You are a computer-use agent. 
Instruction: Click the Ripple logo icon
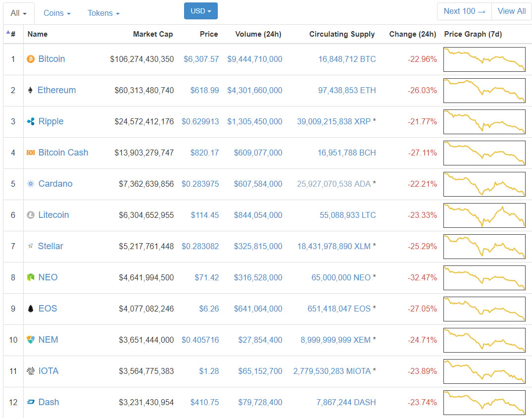[x=30, y=121]
